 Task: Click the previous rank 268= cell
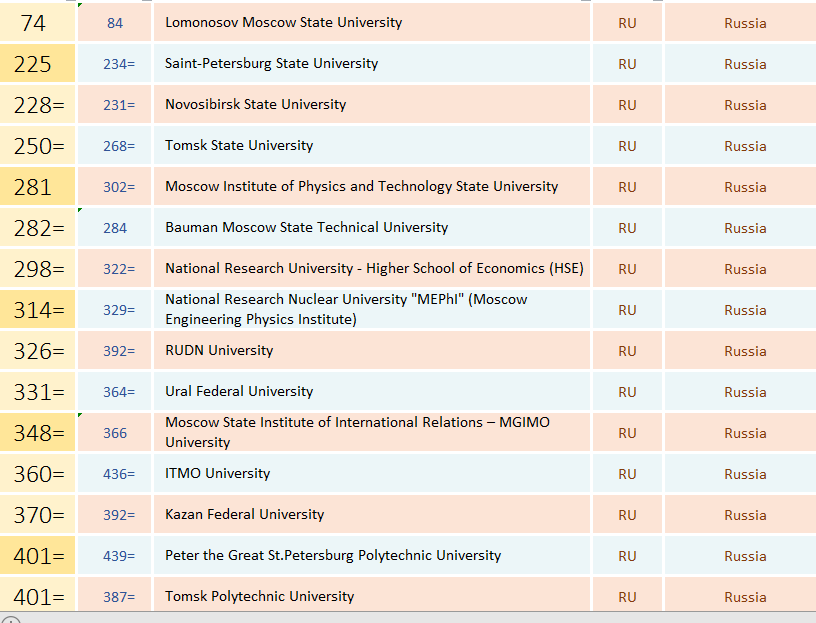coord(114,146)
